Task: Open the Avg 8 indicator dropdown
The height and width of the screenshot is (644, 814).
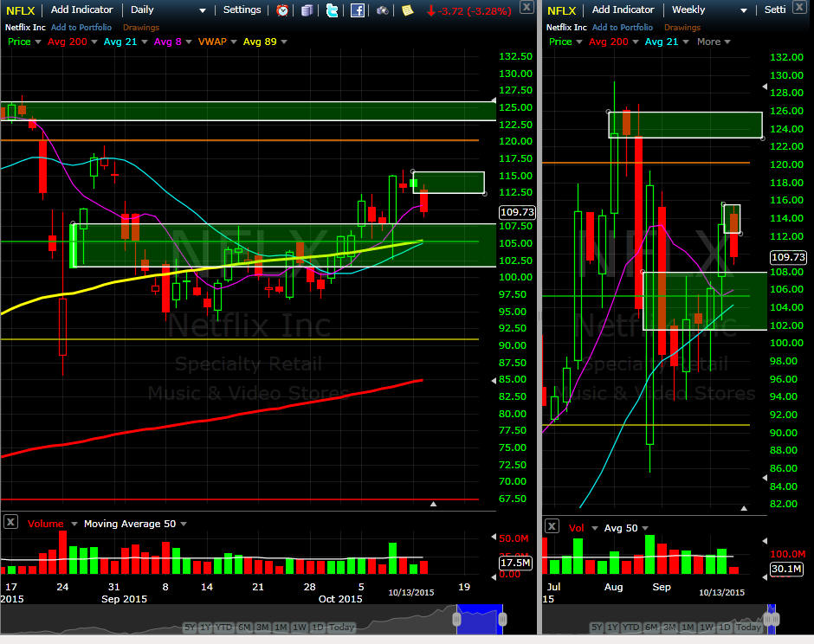Action: click(189, 42)
